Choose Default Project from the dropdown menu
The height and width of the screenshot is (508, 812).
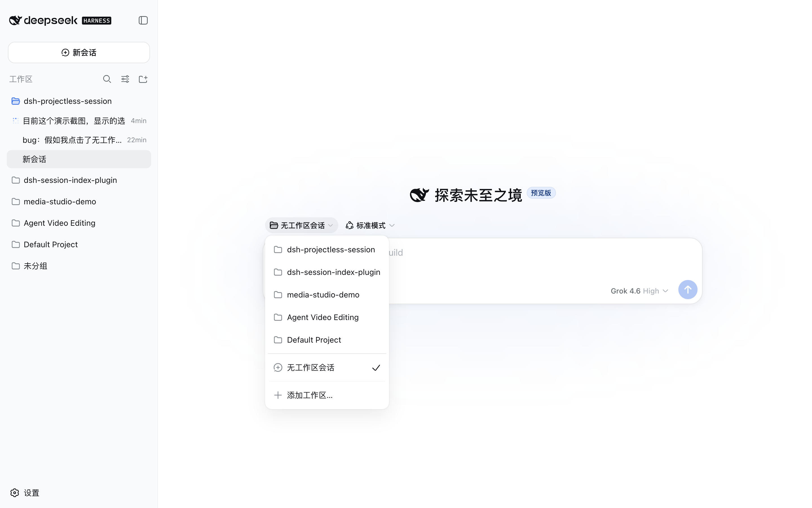click(x=327, y=340)
